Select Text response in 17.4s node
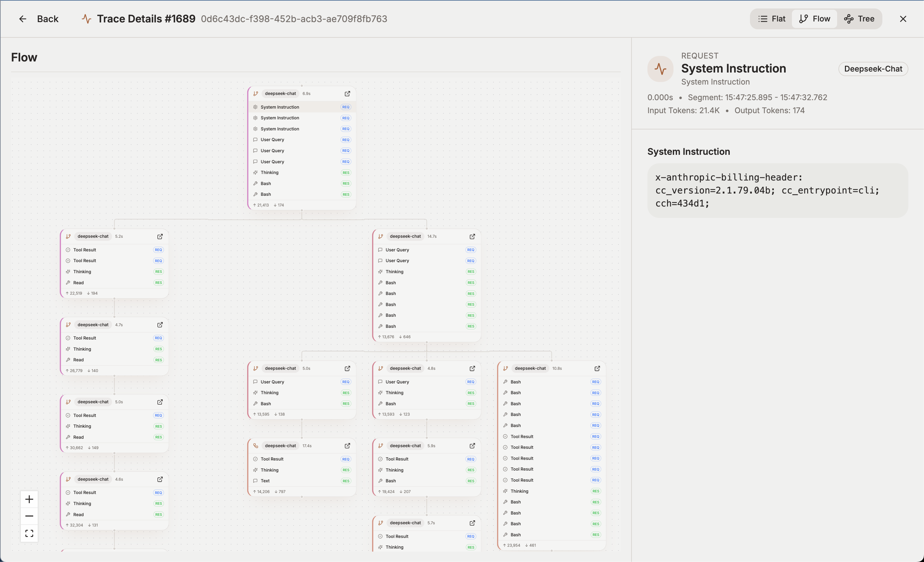 click(x=265, y=481)
